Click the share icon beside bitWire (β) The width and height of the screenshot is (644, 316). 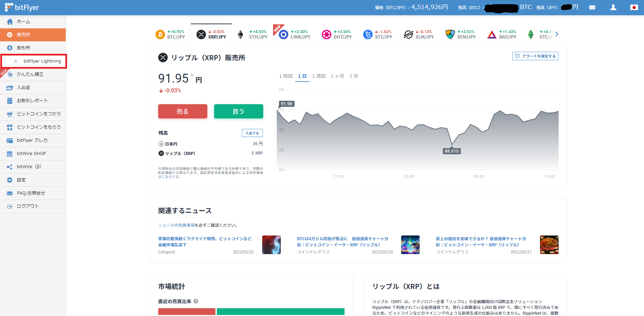click(10, 167)
